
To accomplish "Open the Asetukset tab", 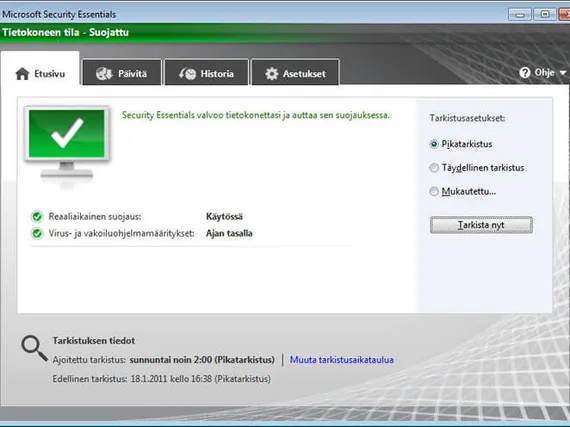I will (x=295, y=72).
